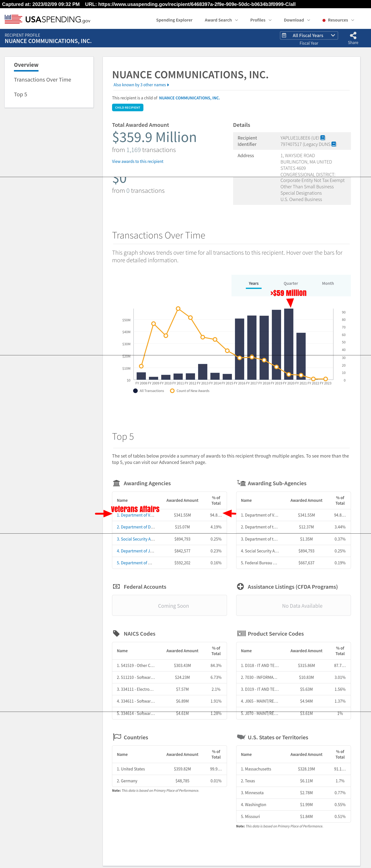Open agency '3. Social Security A…' link
Screen dimensions: 371x868
pos(136,539)
